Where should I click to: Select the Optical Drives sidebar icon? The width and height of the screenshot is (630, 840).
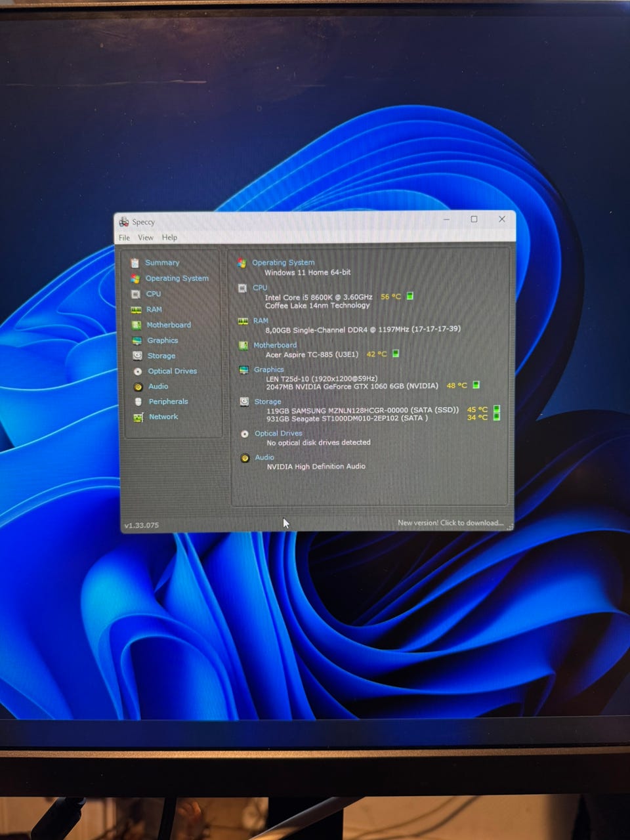138,371
